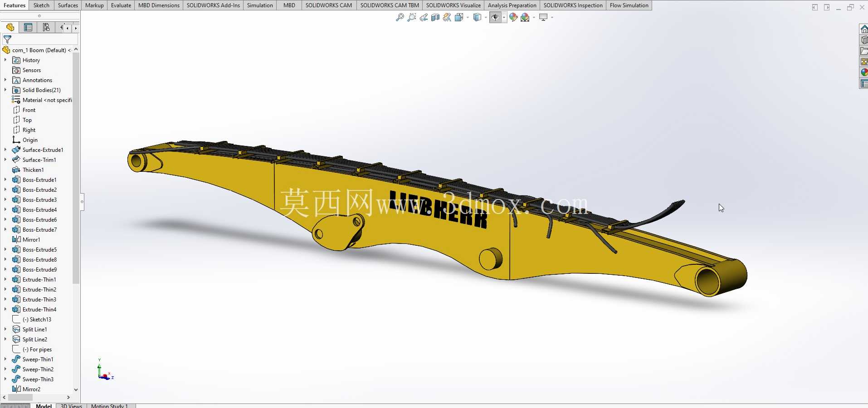The height and width of the screenshot is (408, 868).
Task: Open the SOLIDWORKS CAM tab
Action: click(x=329, y=5)
